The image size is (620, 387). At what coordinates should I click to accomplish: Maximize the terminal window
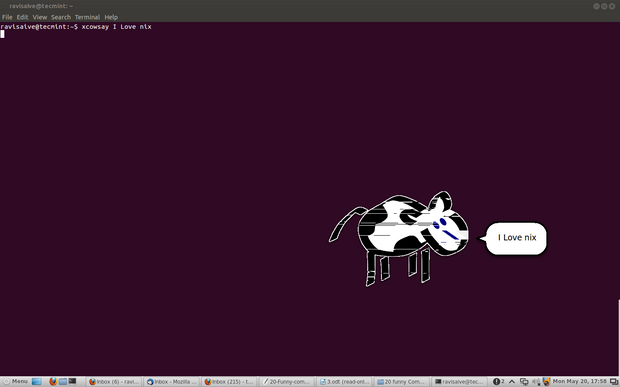tap(604, 6)
